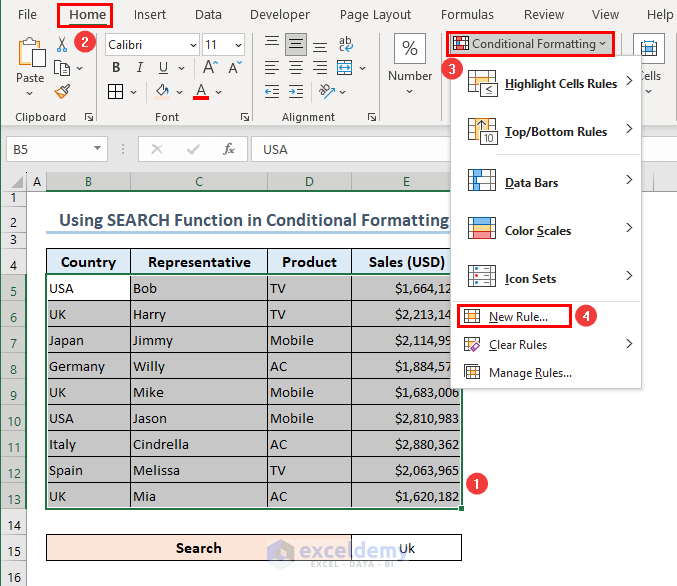The height and width of the screenshot is (586, 677).
Task: Expand the Name Box dropdown arrow
Action: 97,149
